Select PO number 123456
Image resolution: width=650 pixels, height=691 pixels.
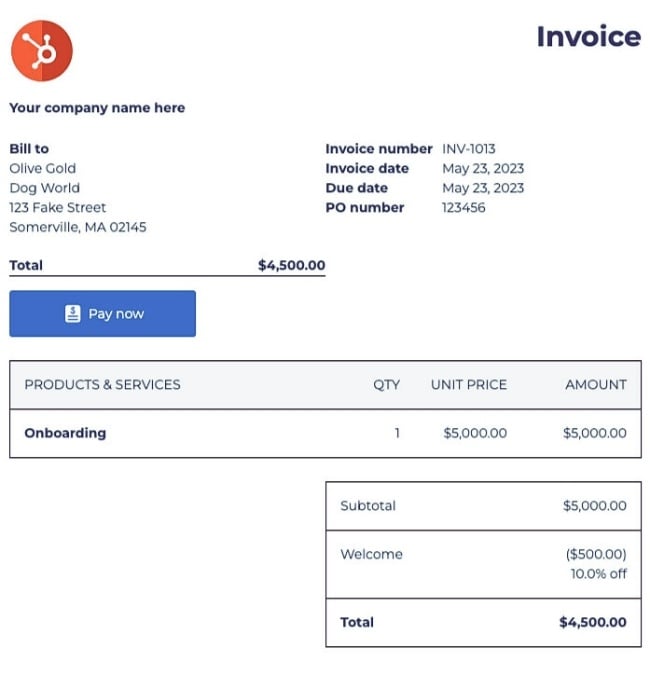(x=464, y=208)
